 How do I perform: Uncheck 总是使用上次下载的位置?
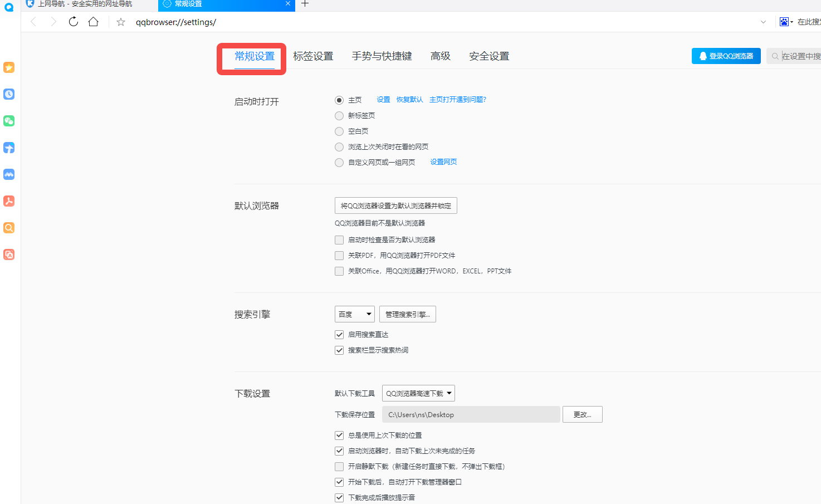click(339, 436)
